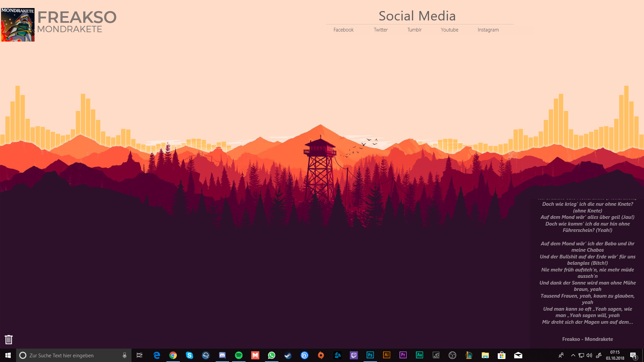
Task: Open the volume control in tray
Action: pyautogui.click(x=589, y=355)
